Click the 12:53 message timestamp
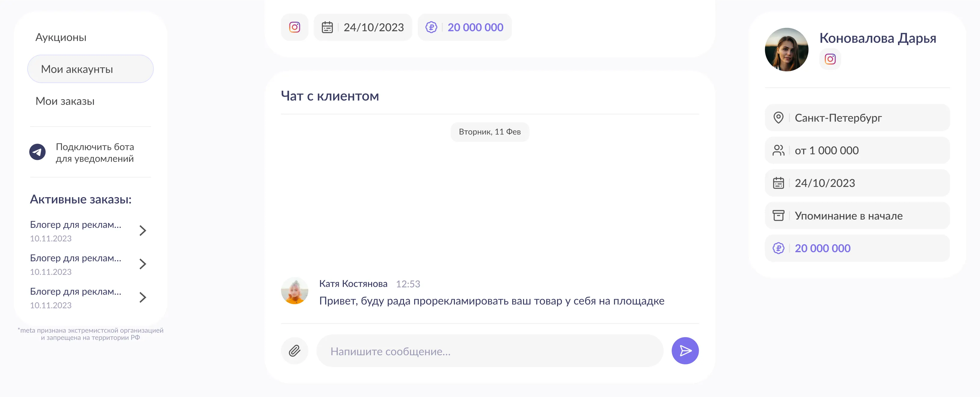 click(x=408, y=284)
